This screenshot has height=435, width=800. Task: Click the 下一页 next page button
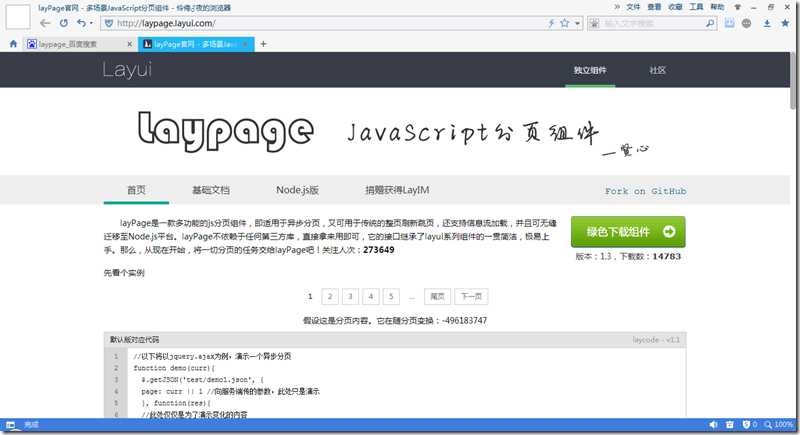click(x=471, y=296)
